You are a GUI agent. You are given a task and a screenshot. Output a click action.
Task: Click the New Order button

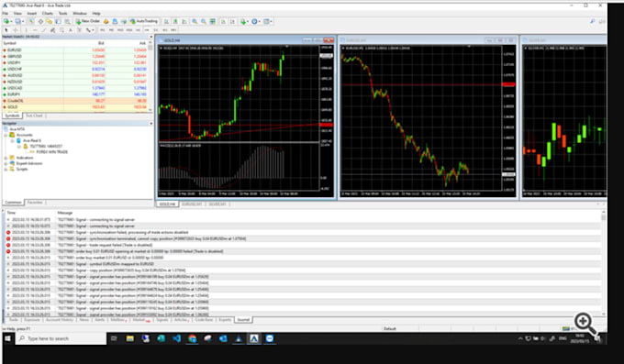coord(88,21)
